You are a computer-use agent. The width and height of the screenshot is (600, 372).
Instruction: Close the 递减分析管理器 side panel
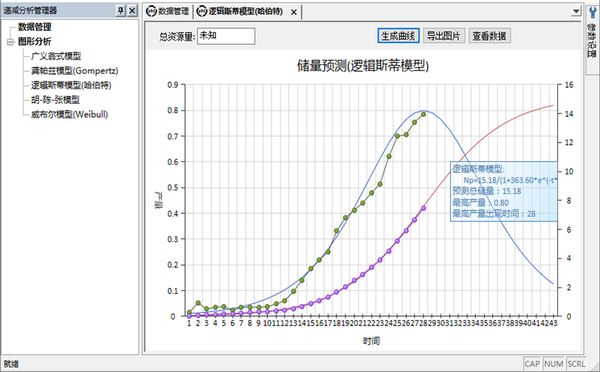pyautogui.click(x=132, y=11)
